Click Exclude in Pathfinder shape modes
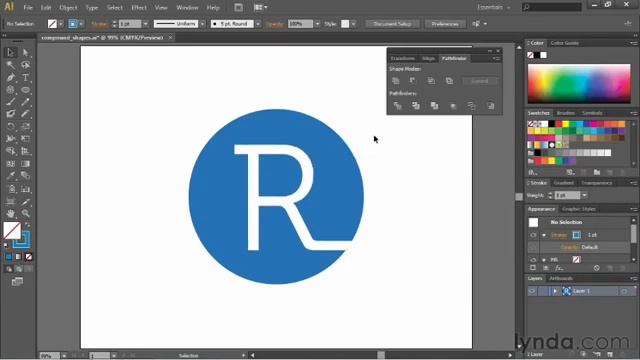Image resolution: width=640 pixels, height=360 pixels. (x=449, y=81)
